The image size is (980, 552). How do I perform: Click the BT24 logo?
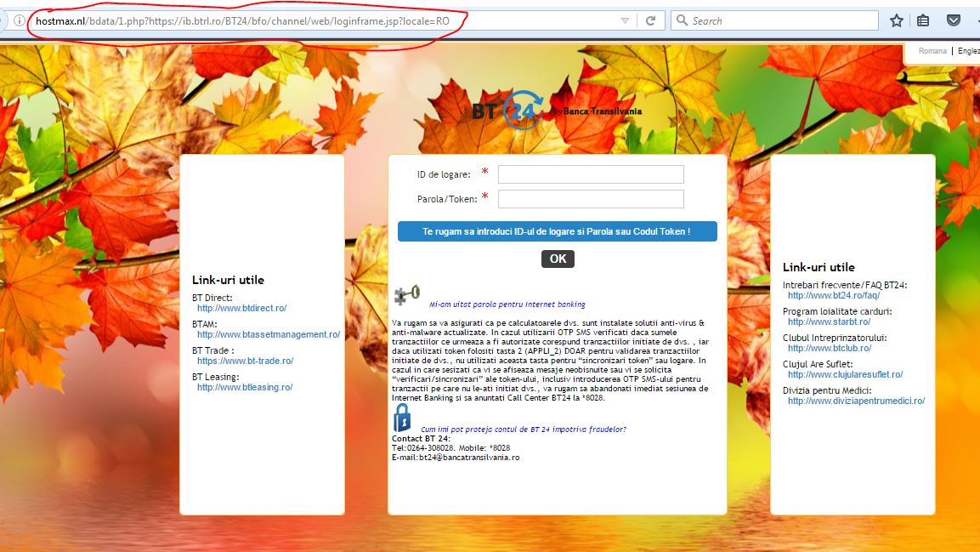556,111
